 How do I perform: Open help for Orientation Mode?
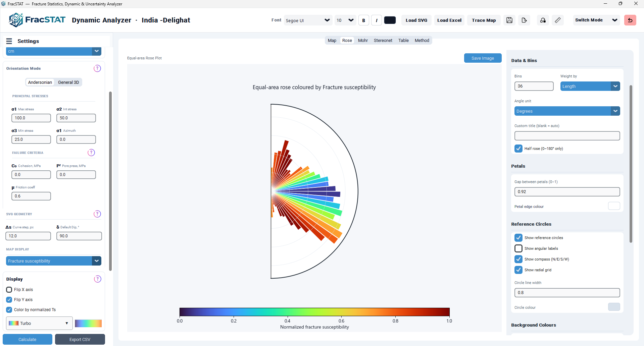click(97, 68)
